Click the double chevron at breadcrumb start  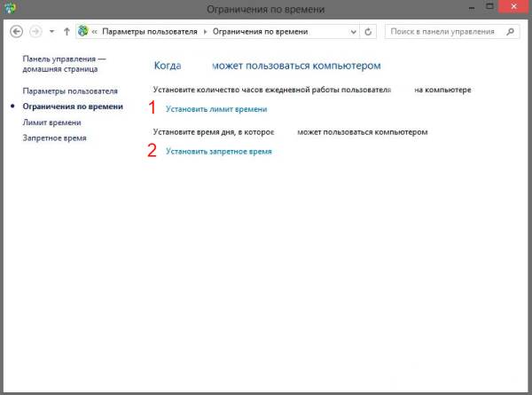96,31
